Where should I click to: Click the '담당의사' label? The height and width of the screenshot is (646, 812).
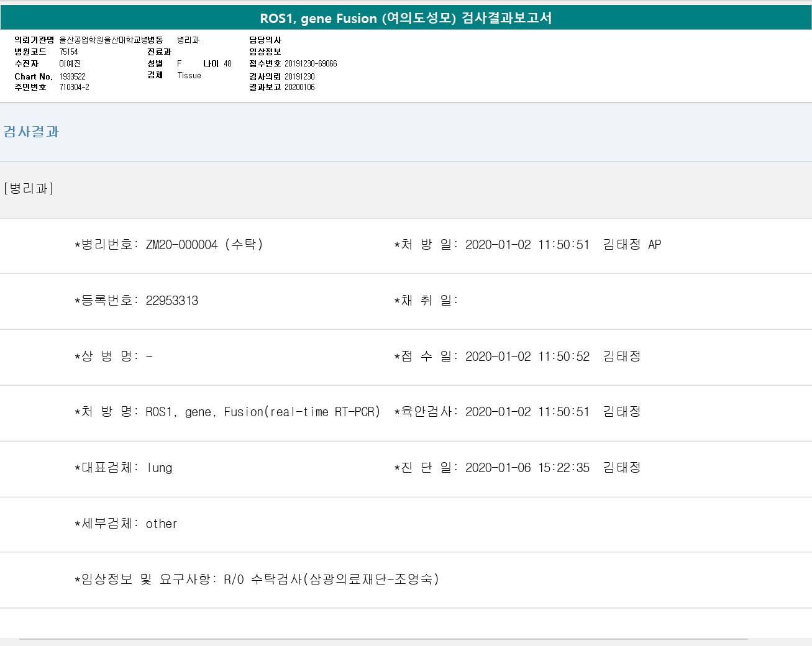click(265, 40)
